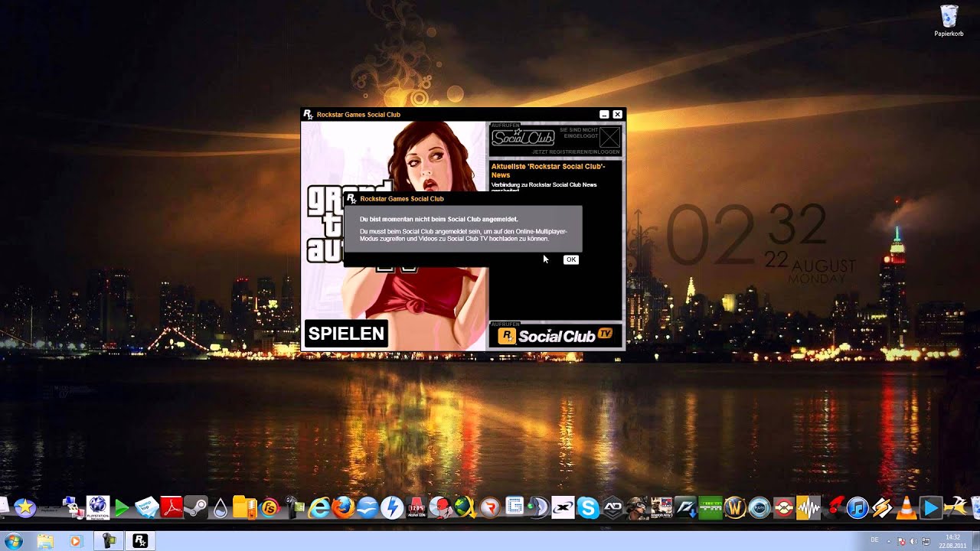Close the Rockstar Games Social Club window
980x551 pixels.
617,114
